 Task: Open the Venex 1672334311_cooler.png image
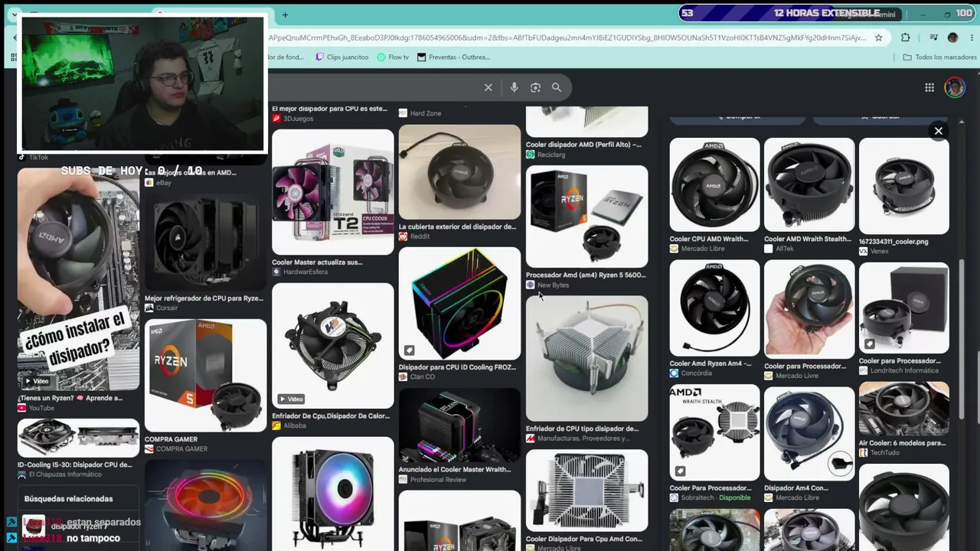[x=904, y=186]
